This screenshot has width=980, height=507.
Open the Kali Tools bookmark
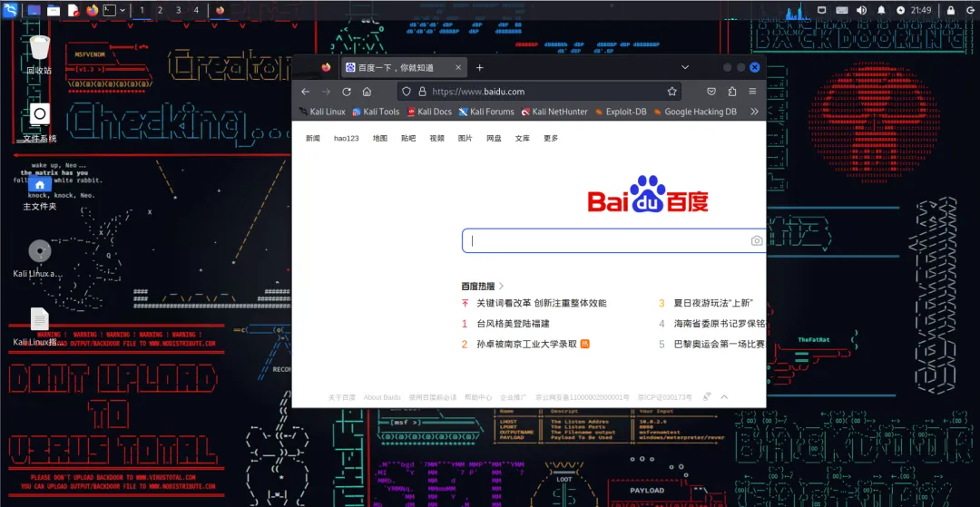tap(376, 112)
